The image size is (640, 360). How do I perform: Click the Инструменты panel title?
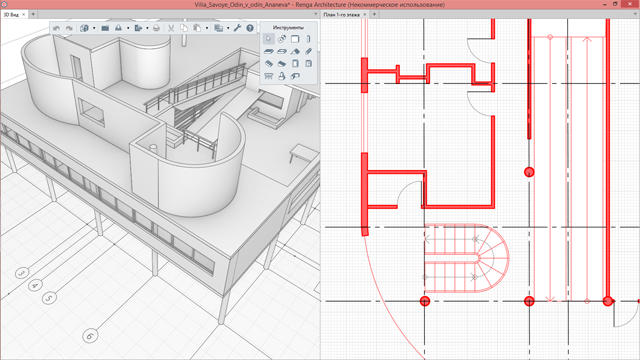[x=288, y=27]
